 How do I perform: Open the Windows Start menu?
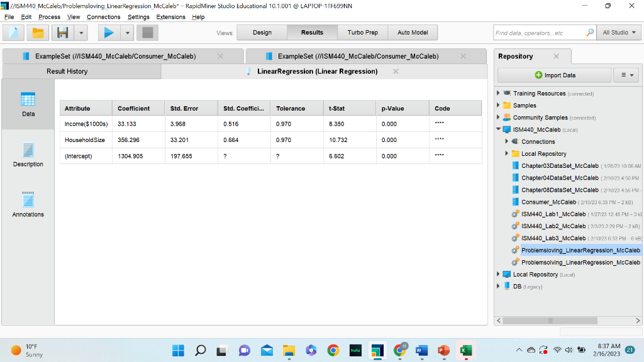click(x=178, y=351)
